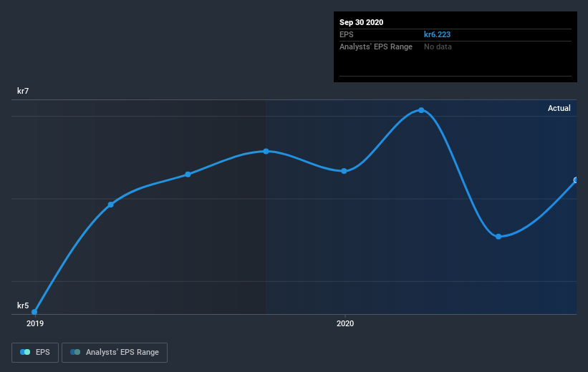Click the kr5 y-axis label
The image size is (588, 372).
pos(23,305)
